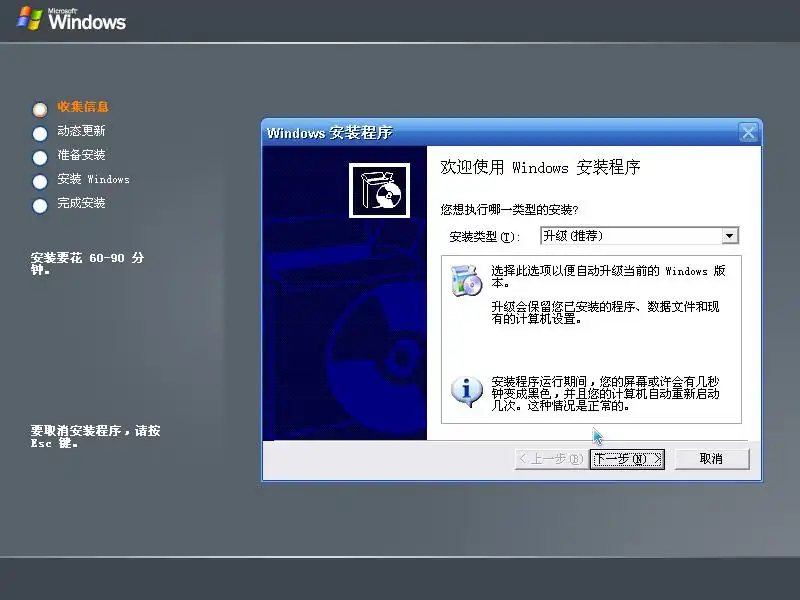Click the setup box-and-CD icon
Viewport: 800px width, 600px height.
coord(379,190)
